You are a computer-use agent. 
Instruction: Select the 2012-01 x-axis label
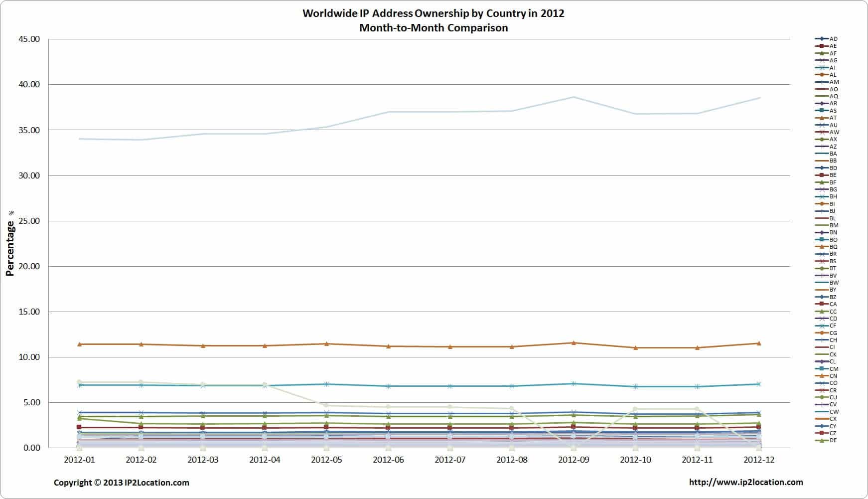(79, 460)
